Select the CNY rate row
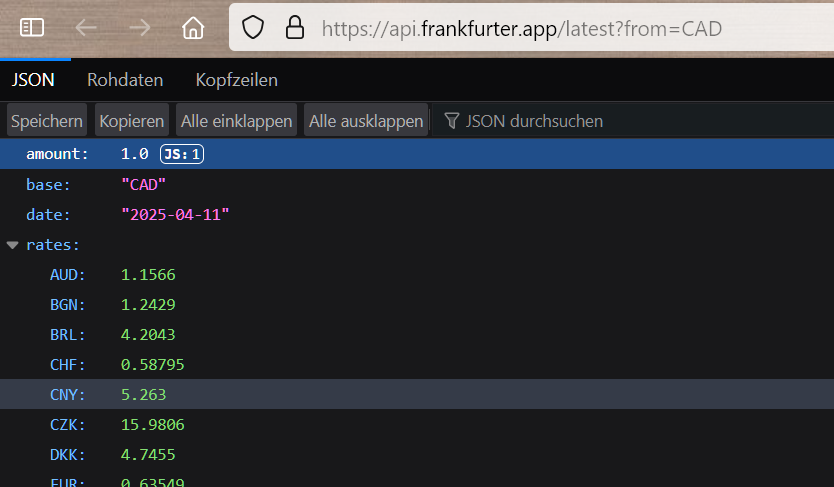The image size is (834, 487). pyautogui.click(x=417, y=394)
